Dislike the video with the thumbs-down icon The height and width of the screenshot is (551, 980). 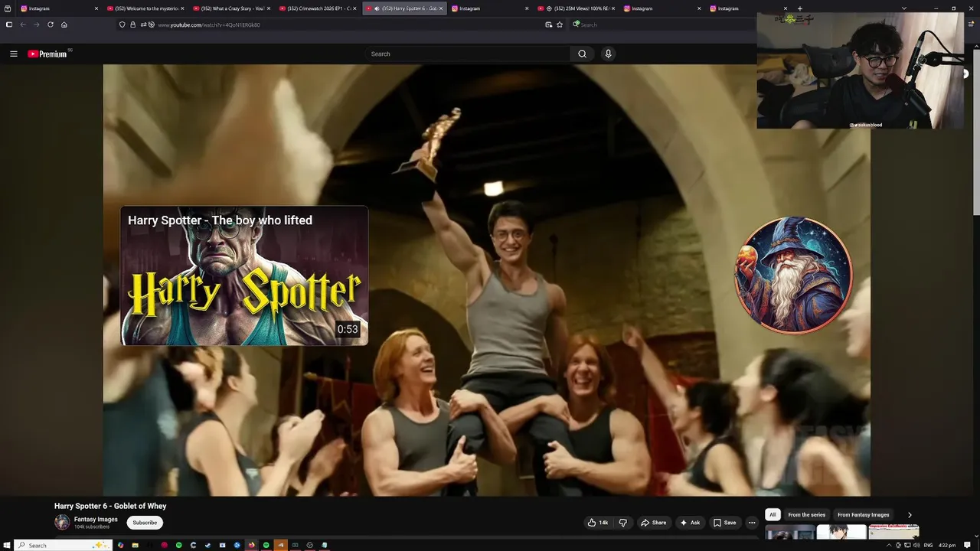point(623,523)
